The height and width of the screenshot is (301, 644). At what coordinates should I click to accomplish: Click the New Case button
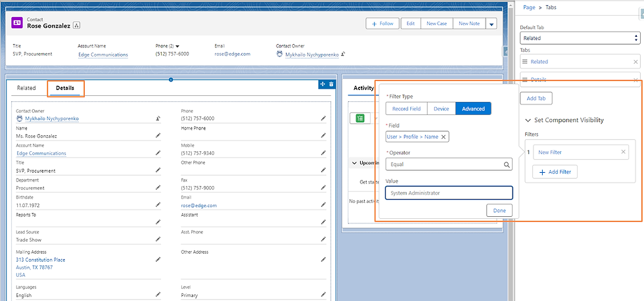[436, 24]
